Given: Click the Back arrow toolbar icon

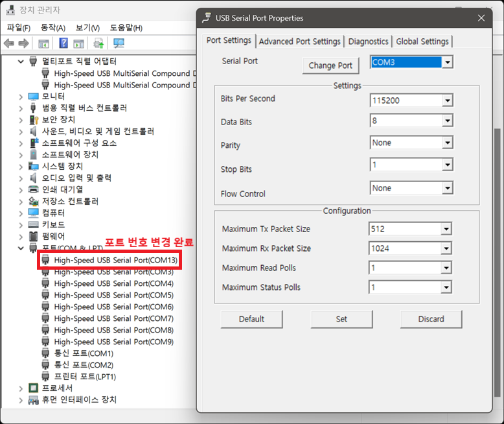Looking at the screenshot, I should click(x=8, y=43).
